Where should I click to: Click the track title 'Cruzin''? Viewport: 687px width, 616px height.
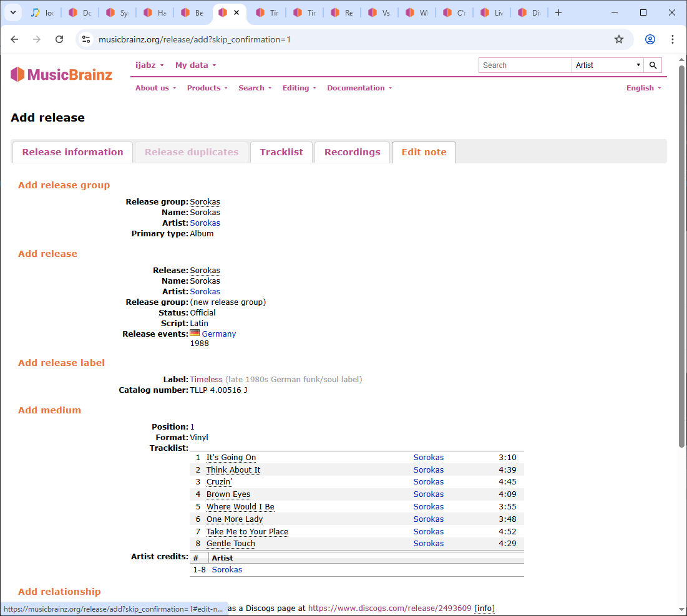[x=219, y=481]
